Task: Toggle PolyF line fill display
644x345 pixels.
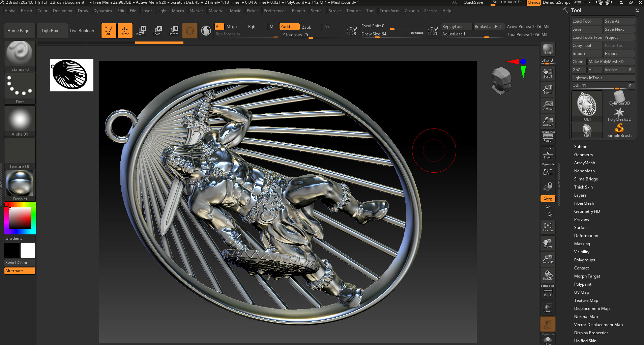Action: (x=548, y=291)
